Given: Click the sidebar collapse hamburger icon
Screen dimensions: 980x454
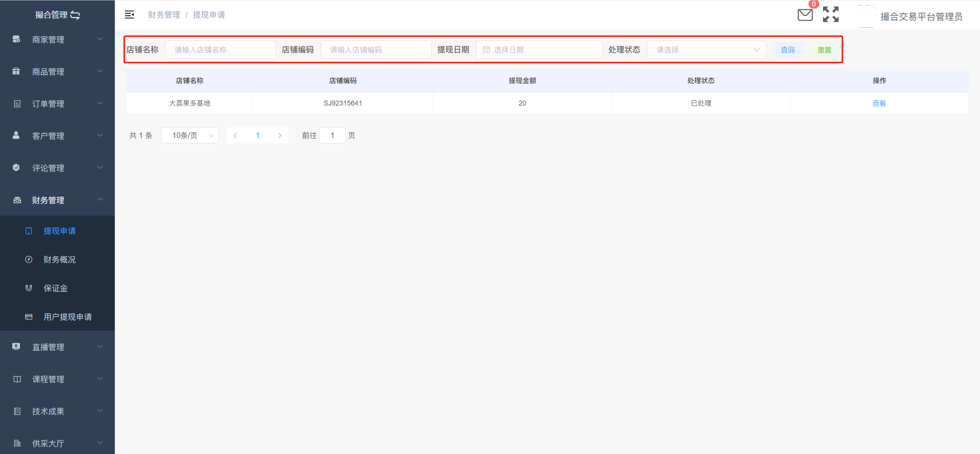Looking at the screenshot, I should pos(129,15).
